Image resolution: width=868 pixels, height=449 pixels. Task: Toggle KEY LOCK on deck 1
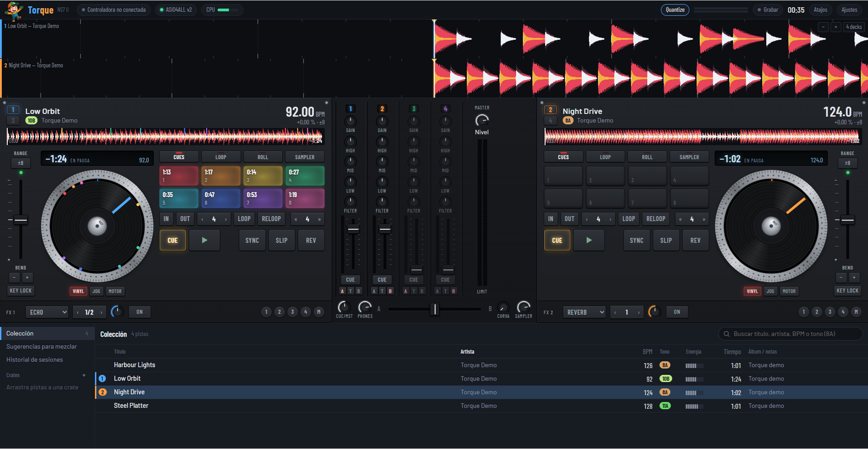click(x=21, y=291)
